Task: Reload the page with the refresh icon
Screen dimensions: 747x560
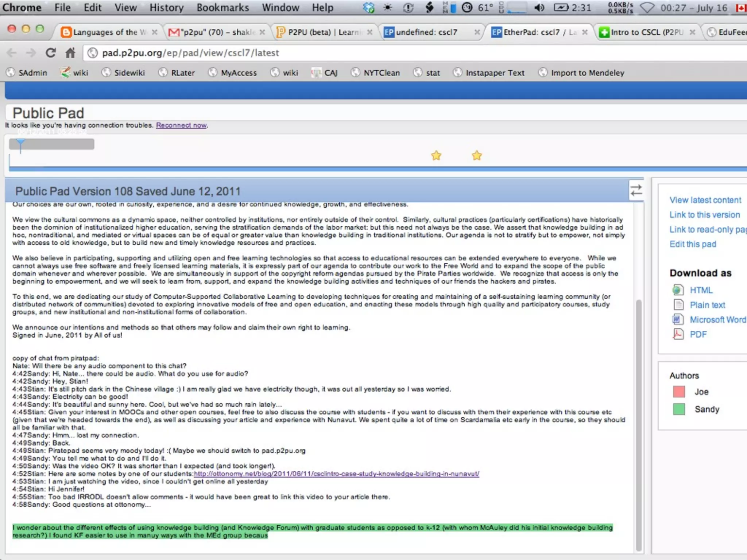Action: point(51,53)
